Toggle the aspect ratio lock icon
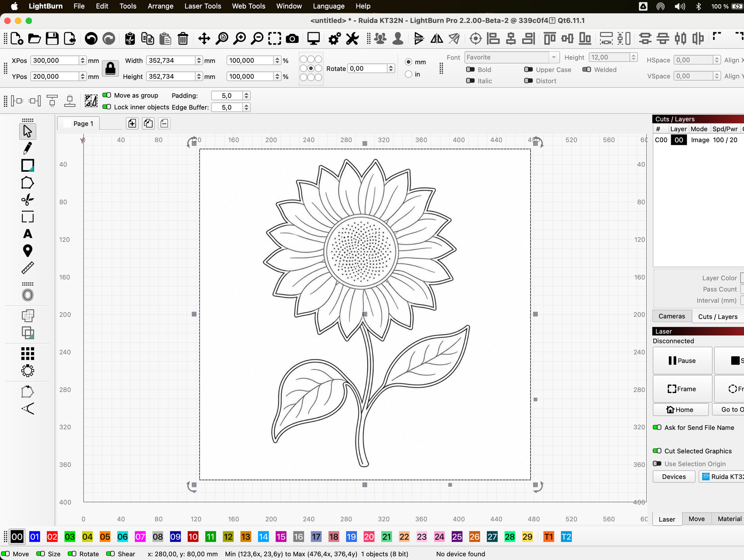 pos(110,68)
